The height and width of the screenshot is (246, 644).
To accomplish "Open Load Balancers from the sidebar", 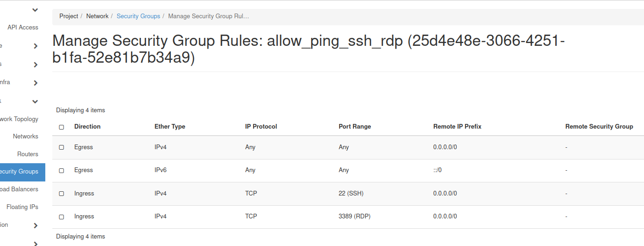I will coord(19,189).
